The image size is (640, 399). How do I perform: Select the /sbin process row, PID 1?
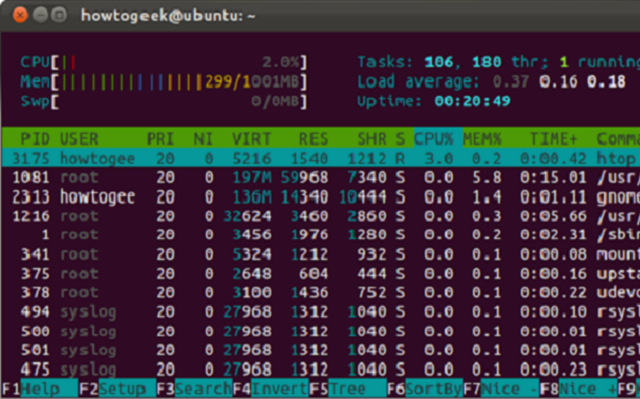point(321,235)
